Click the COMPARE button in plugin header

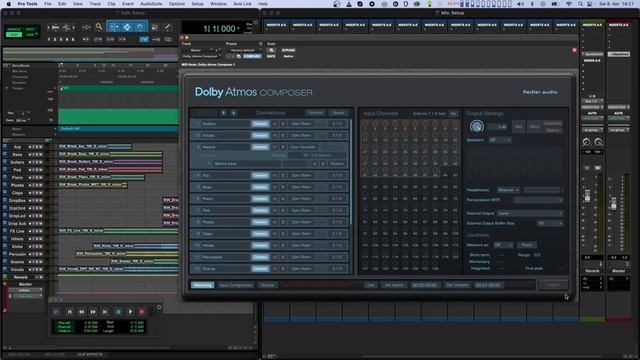[x=252, y=56]
